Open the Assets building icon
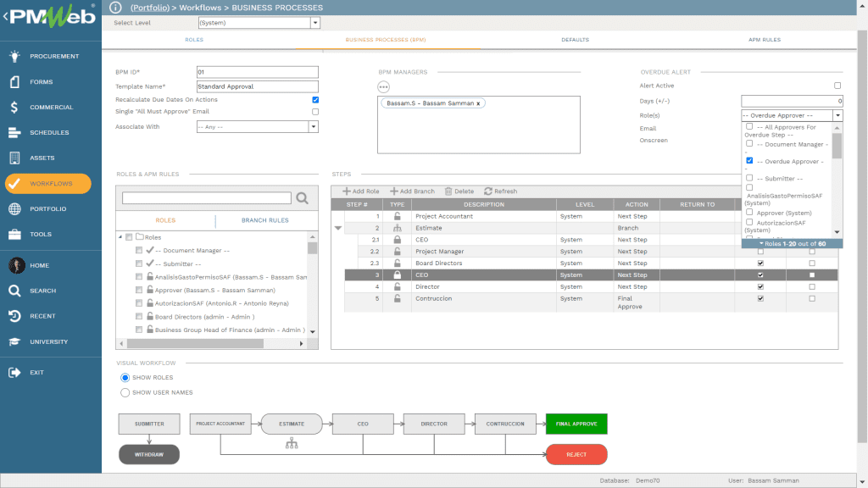The image size is (868, 488). click(x=14, y=158)
